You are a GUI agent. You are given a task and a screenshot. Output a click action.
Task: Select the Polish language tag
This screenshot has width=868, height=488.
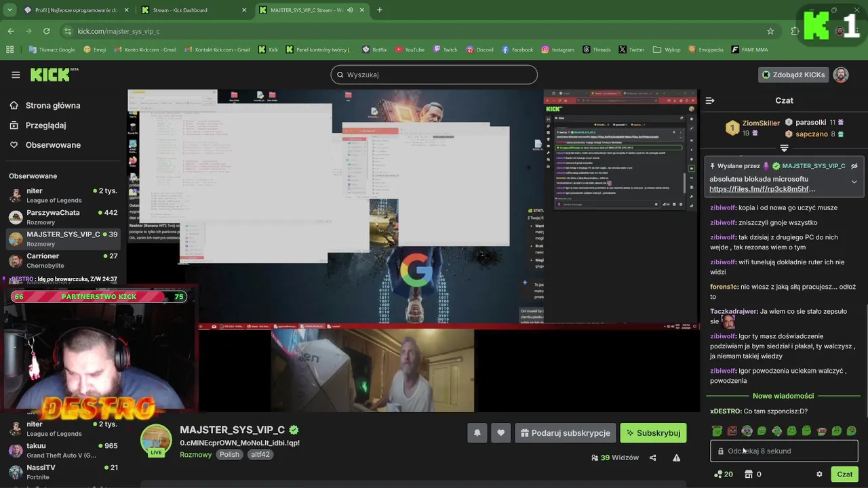229,454
